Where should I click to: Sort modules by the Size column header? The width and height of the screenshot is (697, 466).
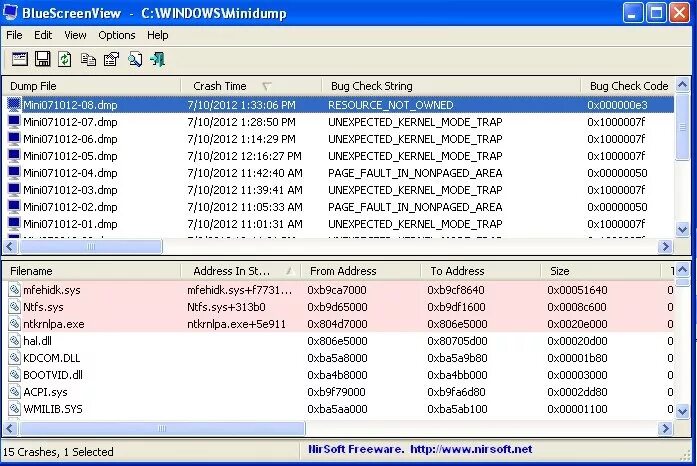click(601, 271)
